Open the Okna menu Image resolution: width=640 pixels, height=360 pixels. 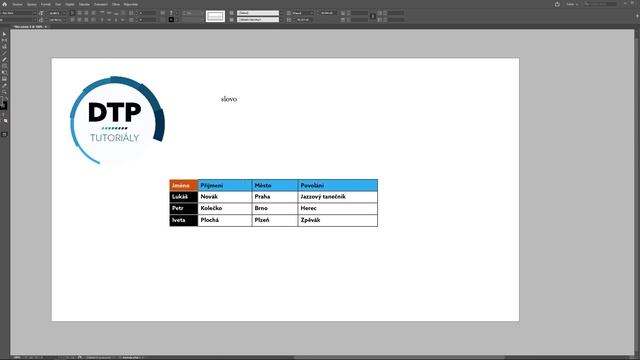pos(116,4)
